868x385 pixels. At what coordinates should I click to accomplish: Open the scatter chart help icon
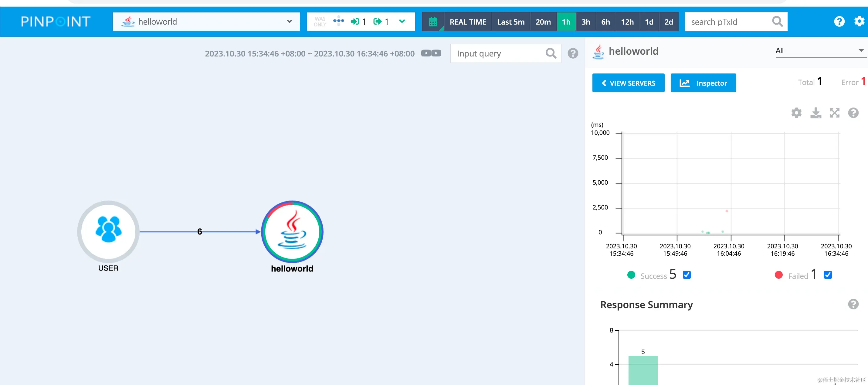pyautogui.click(x=853, y=113)
